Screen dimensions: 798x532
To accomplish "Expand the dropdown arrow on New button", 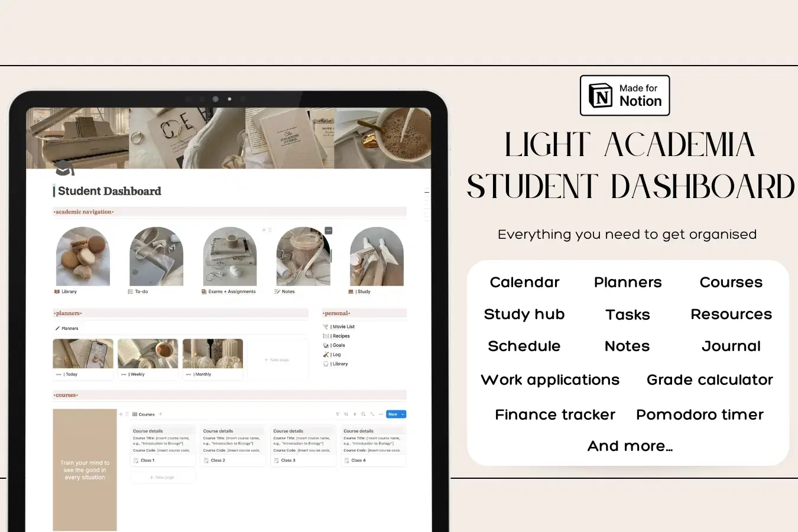I will 403,414.
